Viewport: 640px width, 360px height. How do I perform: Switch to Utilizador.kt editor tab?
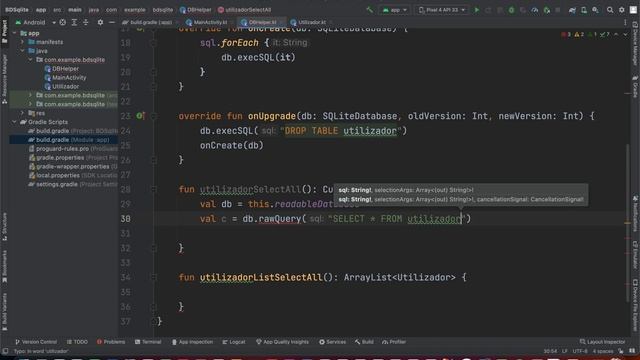click(310, 22)
